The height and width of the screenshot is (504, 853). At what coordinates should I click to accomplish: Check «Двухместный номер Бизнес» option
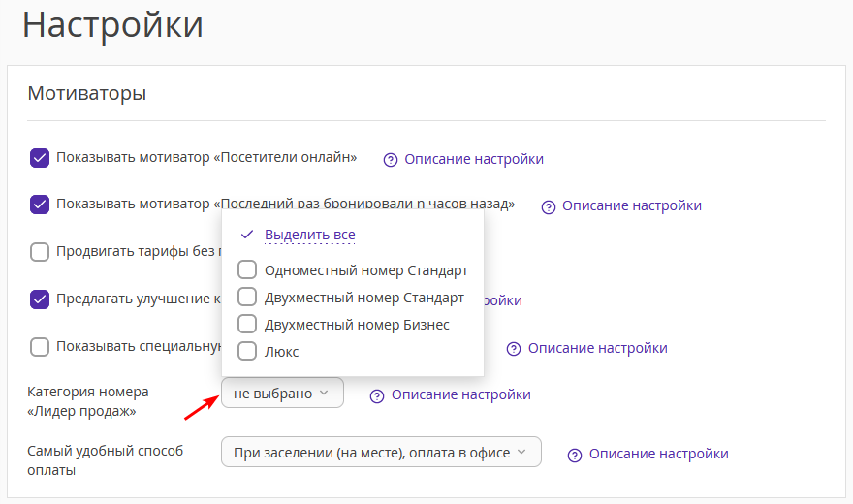pos(247,324)
